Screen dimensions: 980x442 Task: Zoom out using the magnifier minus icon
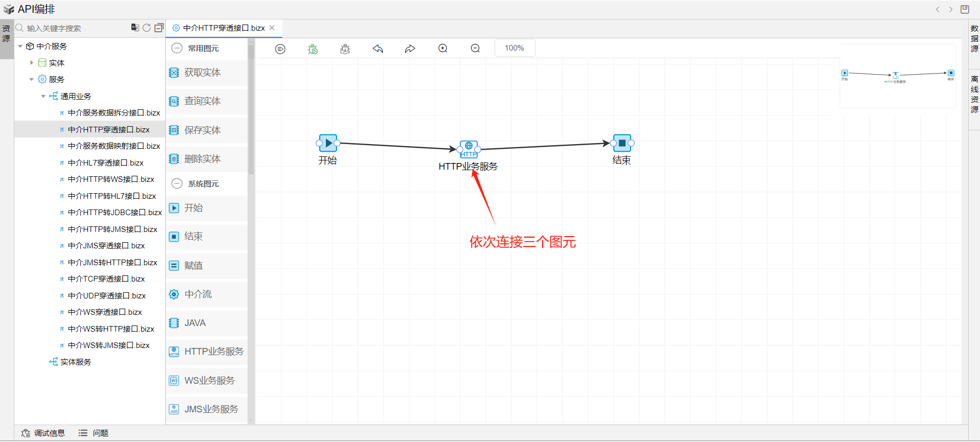475,49
